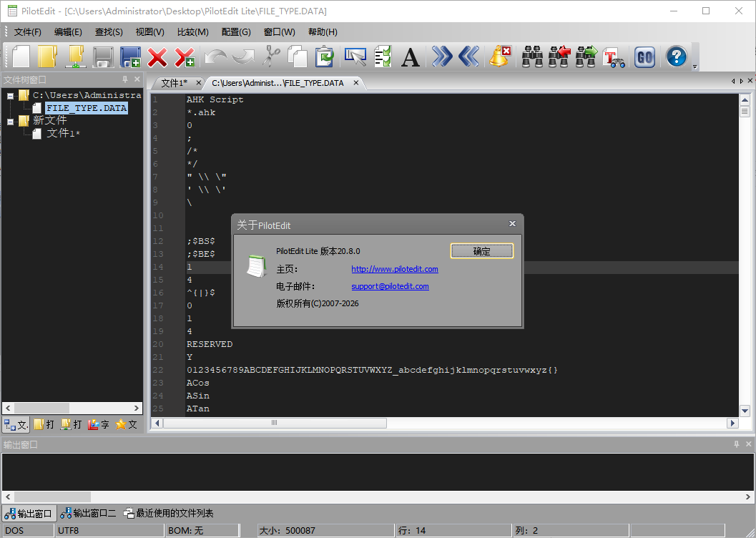Close the 文件树窗口 panel

[x=137, y=79]
